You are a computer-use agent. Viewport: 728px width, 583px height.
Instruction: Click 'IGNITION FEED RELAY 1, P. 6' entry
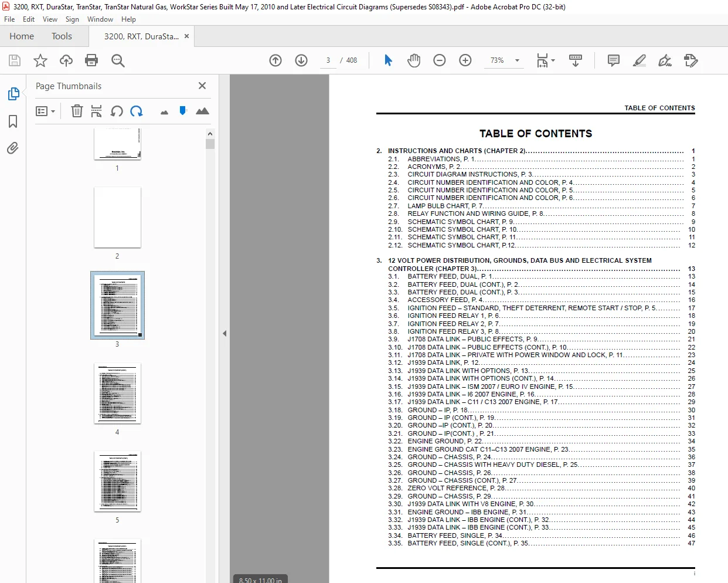(454, 316)
